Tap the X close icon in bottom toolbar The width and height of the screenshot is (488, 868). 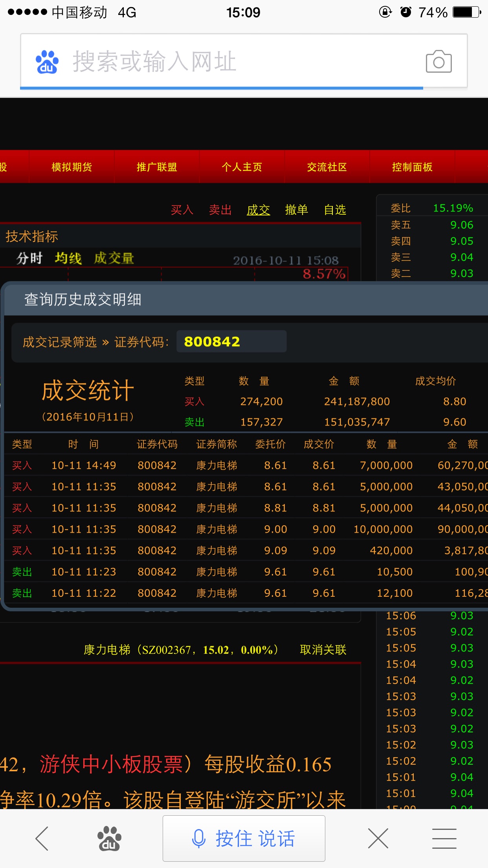[x=378, y=838]
